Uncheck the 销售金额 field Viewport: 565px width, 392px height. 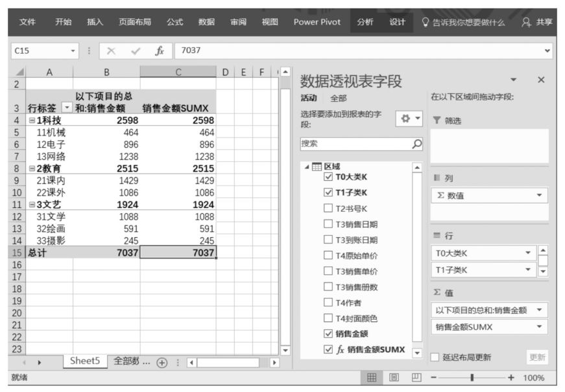coord(328,334)
